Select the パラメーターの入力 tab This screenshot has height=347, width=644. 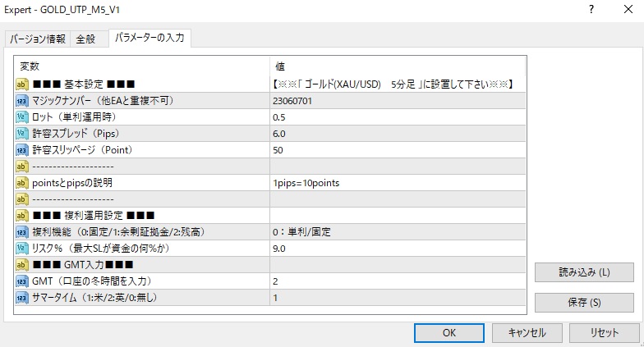(149, 38)
